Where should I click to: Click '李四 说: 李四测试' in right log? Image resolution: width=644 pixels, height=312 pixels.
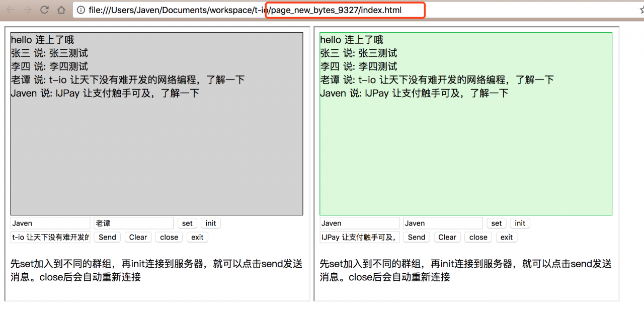pos(359,66)
